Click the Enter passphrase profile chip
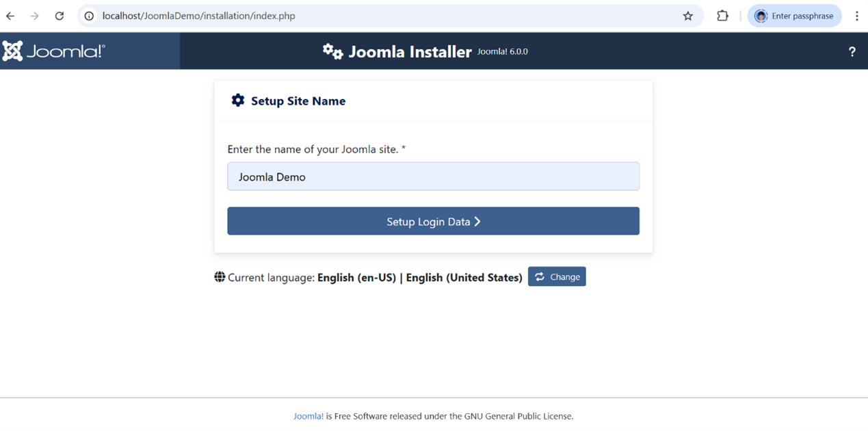This screenshot has width=868, height=431. (x=794, y=16)
